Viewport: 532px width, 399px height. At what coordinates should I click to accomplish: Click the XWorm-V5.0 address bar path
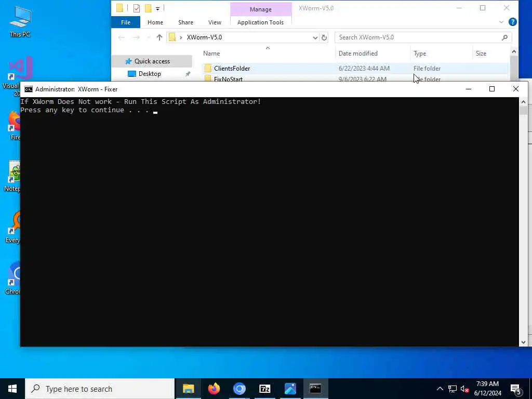click(204, 37)
